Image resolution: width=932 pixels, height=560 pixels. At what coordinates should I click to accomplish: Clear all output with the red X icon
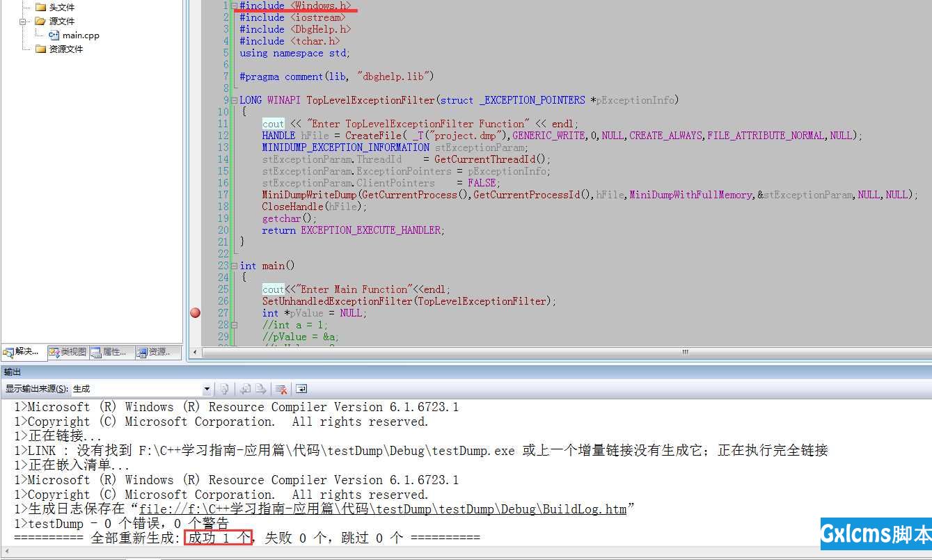(281, 389)
